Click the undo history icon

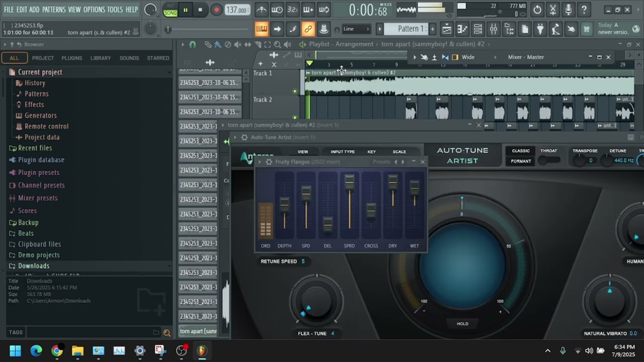tap(537, 10)
